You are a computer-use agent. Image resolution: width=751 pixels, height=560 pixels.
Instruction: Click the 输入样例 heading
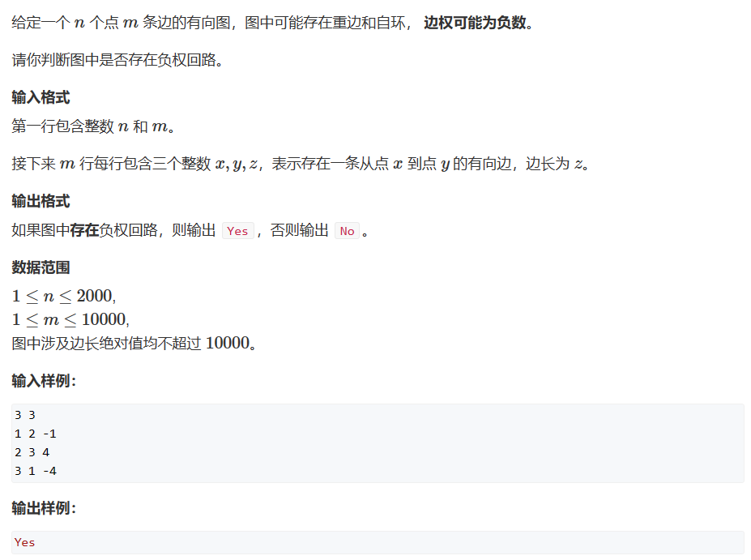pos(44,382)
